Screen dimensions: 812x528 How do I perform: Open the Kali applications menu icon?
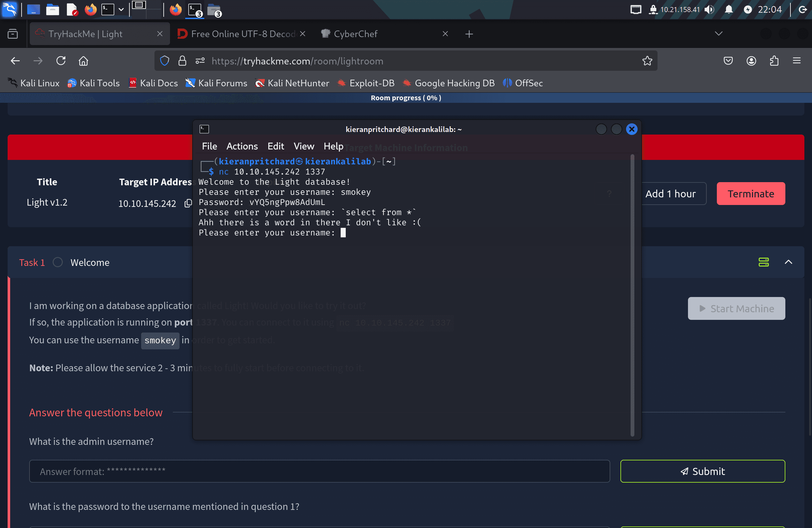pyautogui.click(x=9, y=9)
